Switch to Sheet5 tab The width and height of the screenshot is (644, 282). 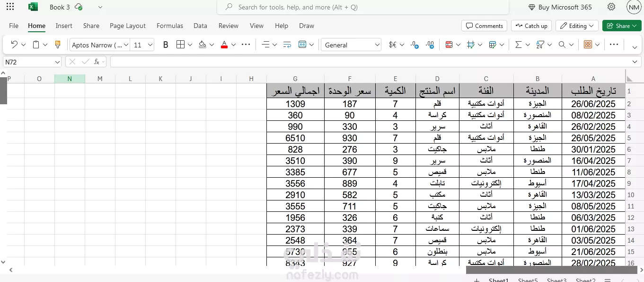[528, 280]
